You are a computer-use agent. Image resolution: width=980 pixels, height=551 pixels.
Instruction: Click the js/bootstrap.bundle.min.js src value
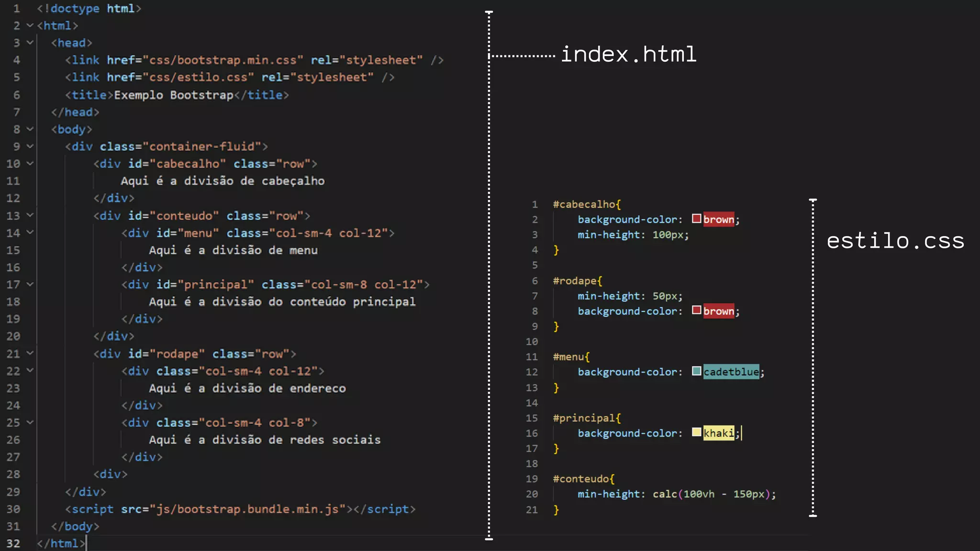[247, 509]
